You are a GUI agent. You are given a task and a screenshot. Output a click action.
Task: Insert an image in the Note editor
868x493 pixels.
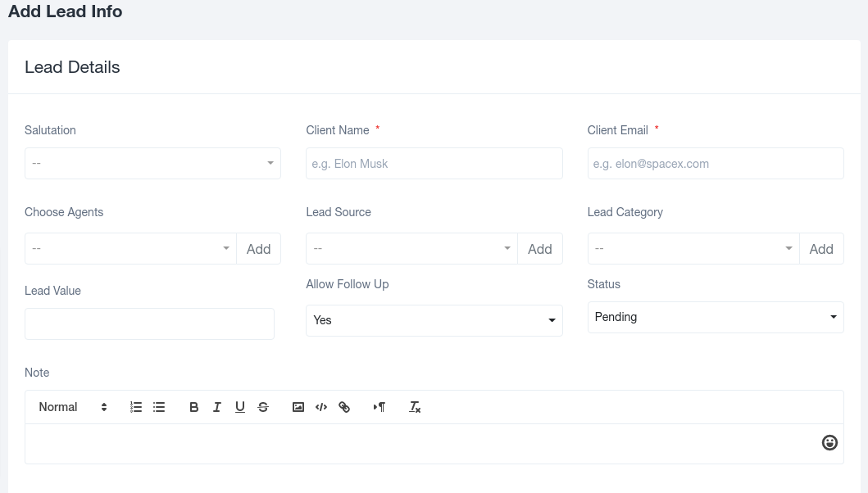point(298,407)
